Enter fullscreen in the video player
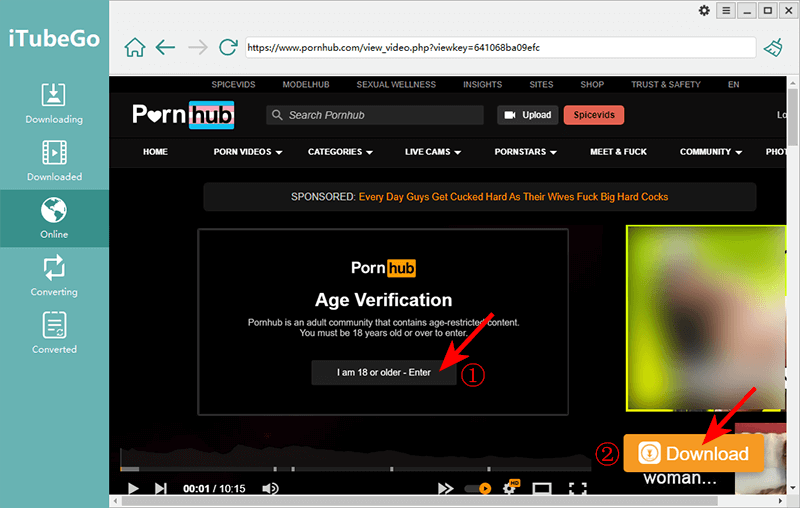800x508 pixels. pyautogui.click(x=578, y=489)
